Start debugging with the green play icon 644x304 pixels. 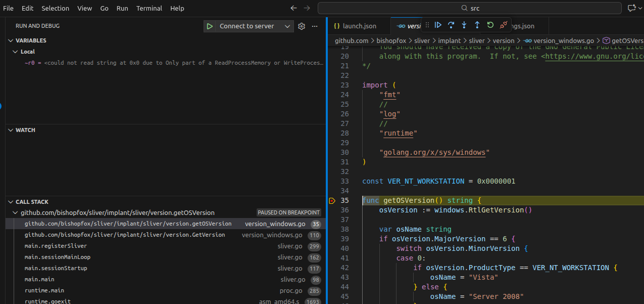tap(210, 26)
